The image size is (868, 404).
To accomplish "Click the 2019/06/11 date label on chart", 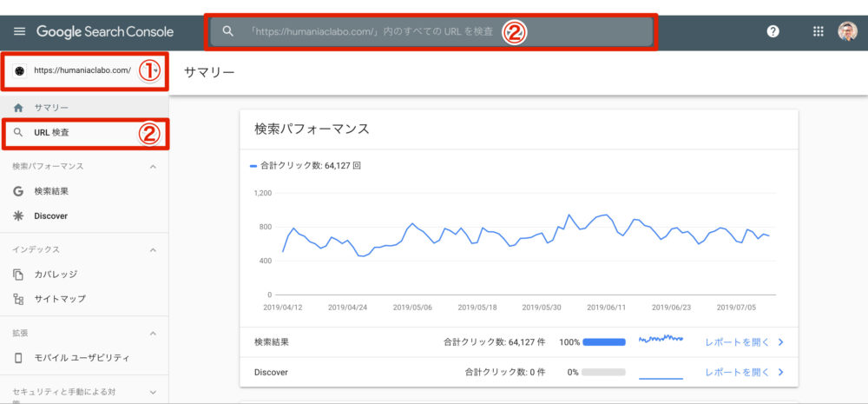I will pos(606,307).
